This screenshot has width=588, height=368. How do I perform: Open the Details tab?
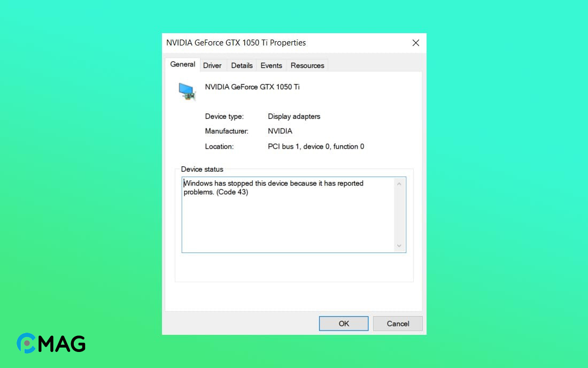click(x=242, y=65)
